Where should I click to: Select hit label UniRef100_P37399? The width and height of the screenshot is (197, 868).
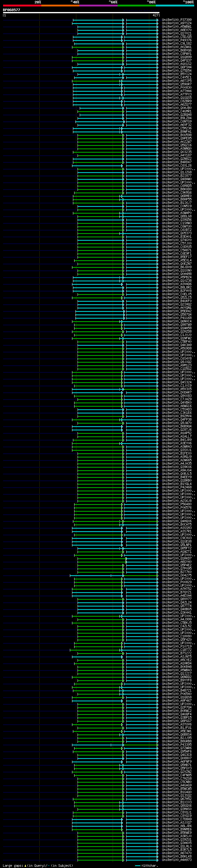tap(177, 20)
